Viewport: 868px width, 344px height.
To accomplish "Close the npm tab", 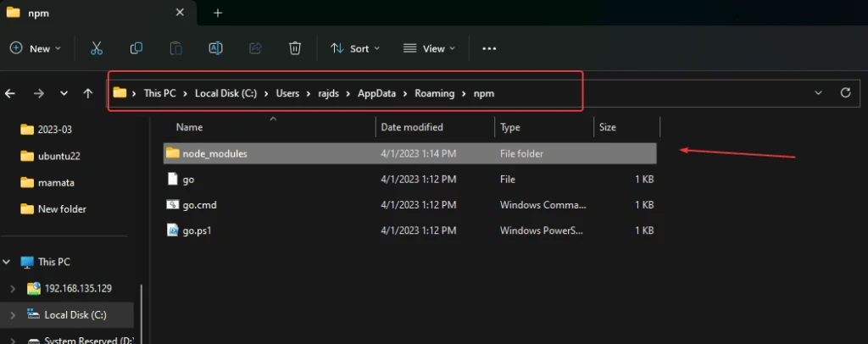I will click(x=180, y=13).
